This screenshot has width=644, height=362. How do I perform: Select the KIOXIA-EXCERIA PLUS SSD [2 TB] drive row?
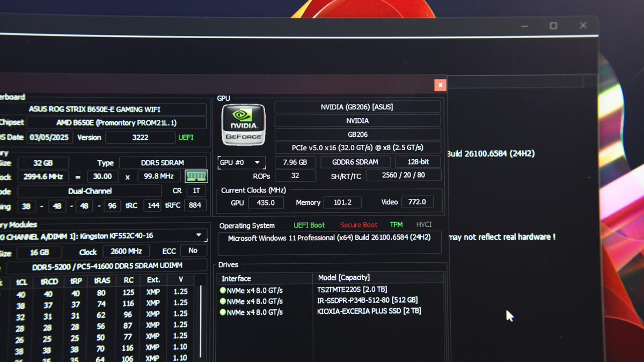coord(330,312)
